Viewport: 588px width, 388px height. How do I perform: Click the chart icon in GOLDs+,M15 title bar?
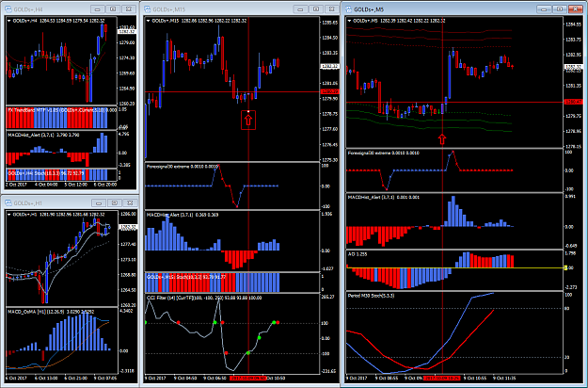pos(148,9)
